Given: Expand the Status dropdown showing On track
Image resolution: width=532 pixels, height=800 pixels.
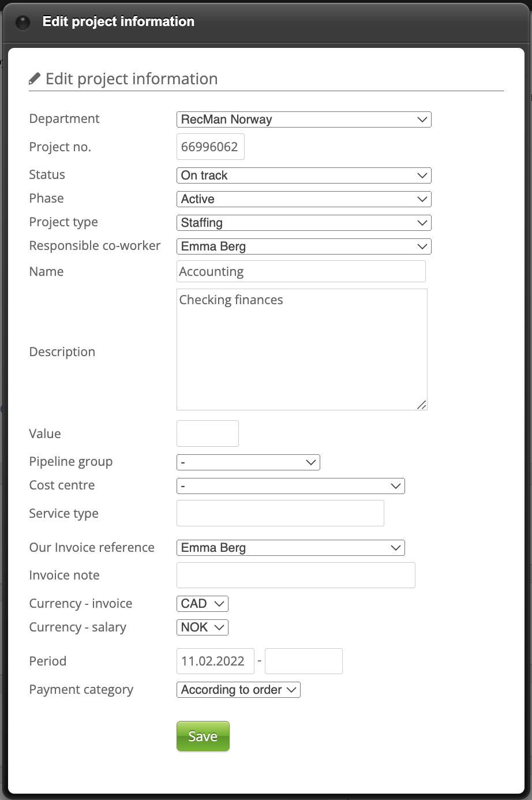Looking at the screenshot, I should (304, 175).
